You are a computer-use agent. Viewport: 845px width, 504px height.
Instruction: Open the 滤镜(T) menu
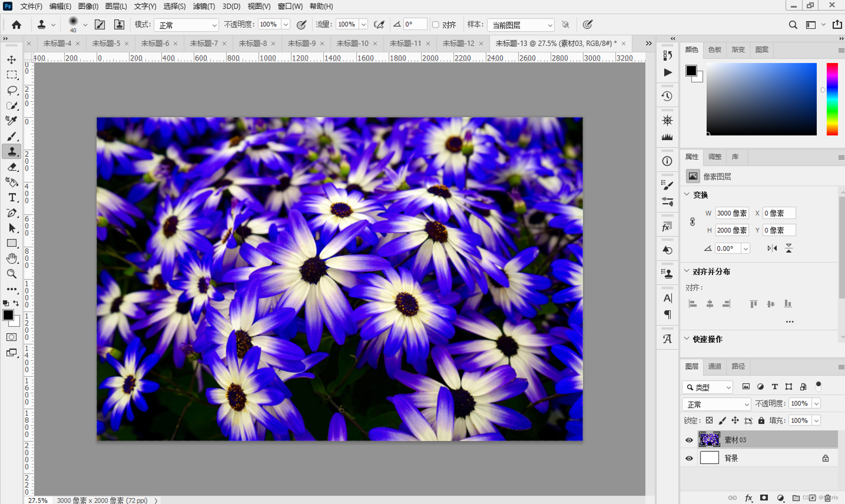click(204, 6)
